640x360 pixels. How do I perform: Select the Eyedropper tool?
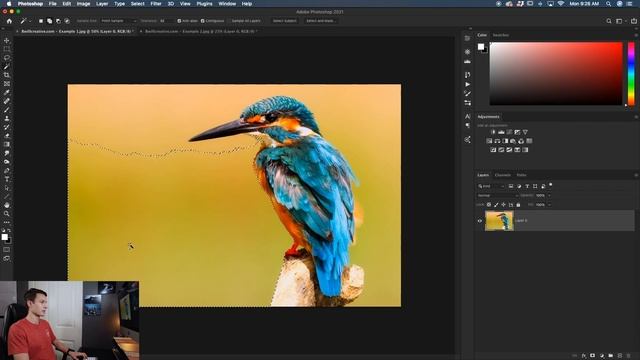[7, 92]
